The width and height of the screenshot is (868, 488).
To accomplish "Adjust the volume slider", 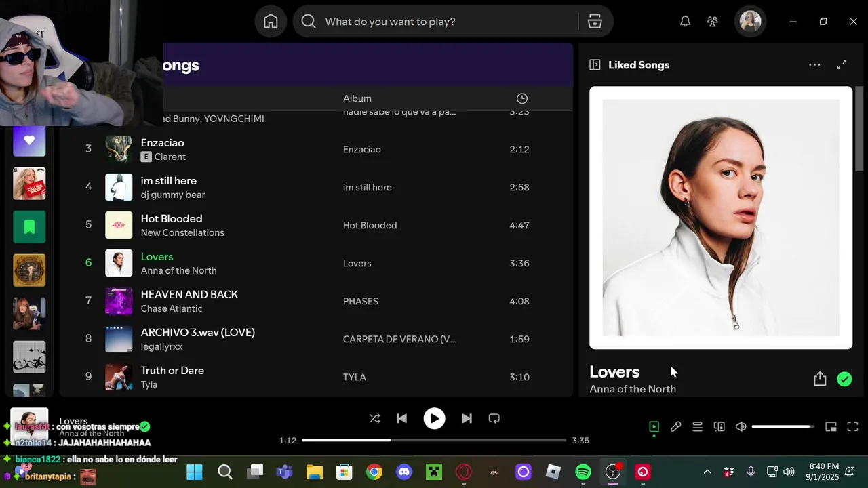I will point(783,426).
